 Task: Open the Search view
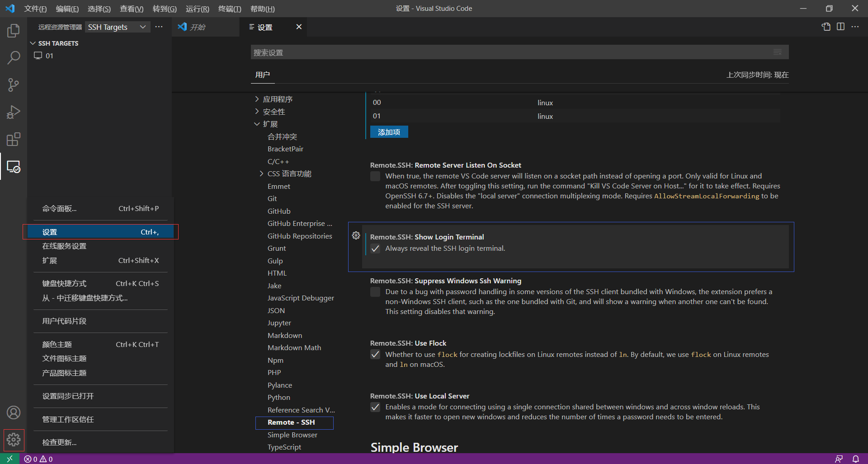point(13,58)
